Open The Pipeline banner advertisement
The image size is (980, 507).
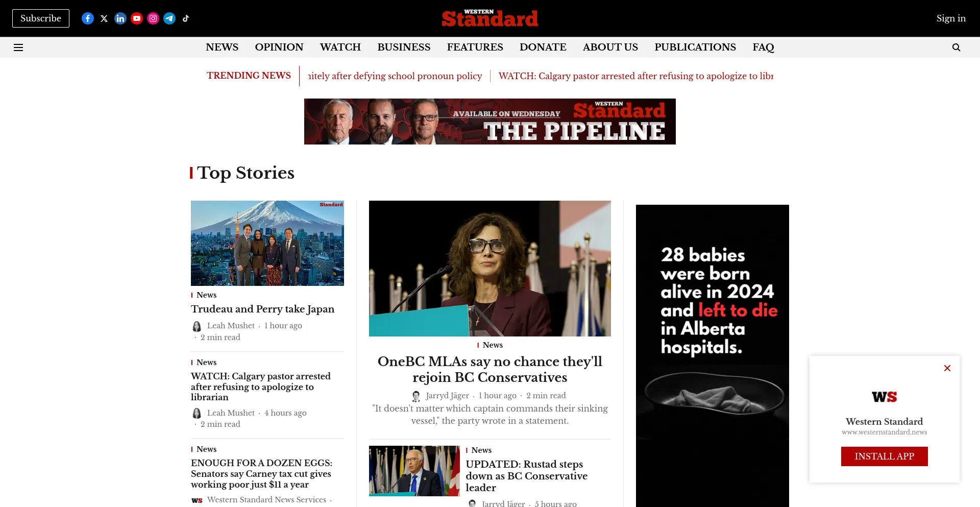point(490,122)
